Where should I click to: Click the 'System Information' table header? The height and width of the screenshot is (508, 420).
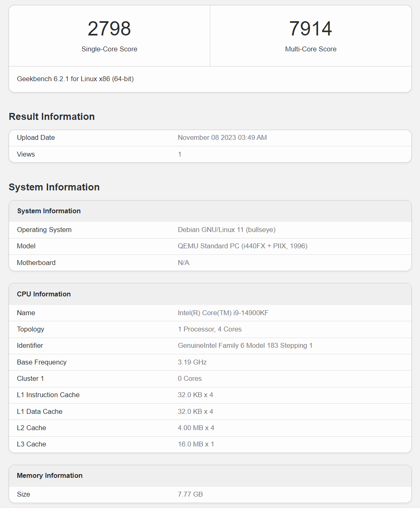[x=49, y=211]
